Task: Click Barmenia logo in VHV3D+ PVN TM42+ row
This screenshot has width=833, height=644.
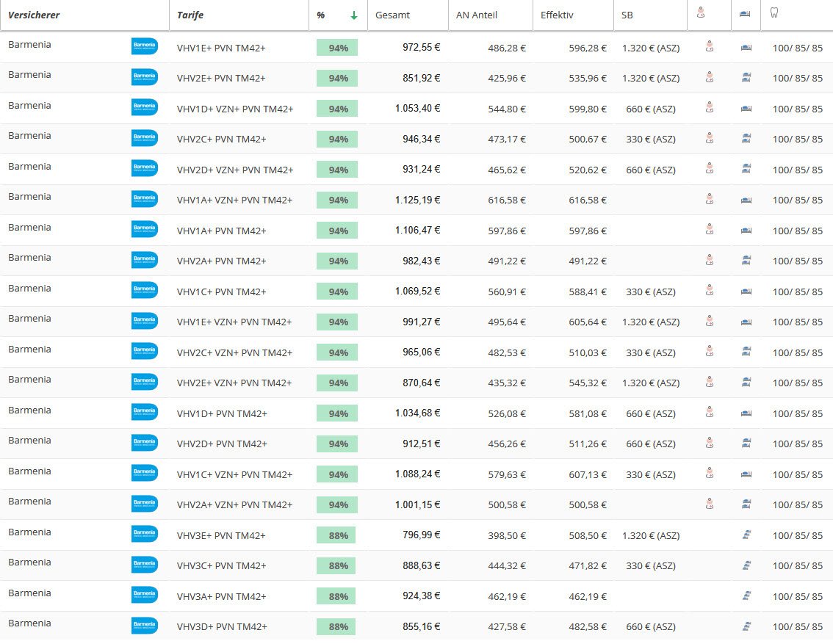Action: point(144,626)
